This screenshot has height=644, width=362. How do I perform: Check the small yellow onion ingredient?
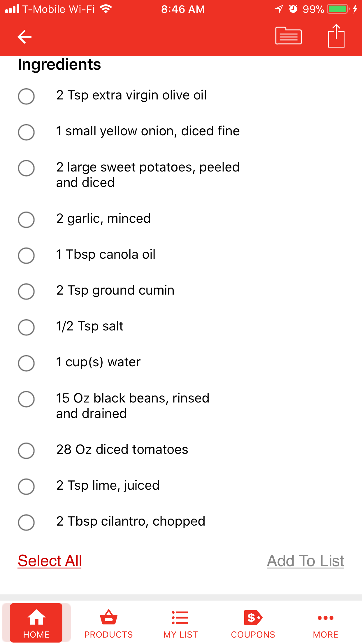[x=26, y=132]
